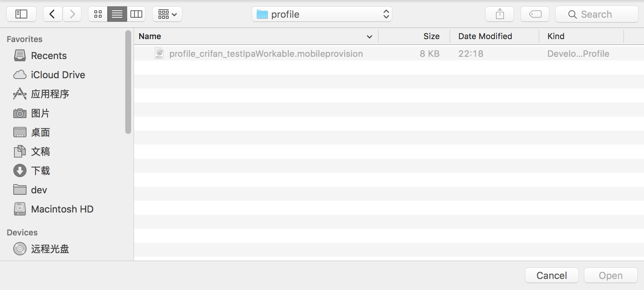Sort by the Size column
Viewport: 644px width, 290px height.
pyautogui.click(x=431, y=36)
